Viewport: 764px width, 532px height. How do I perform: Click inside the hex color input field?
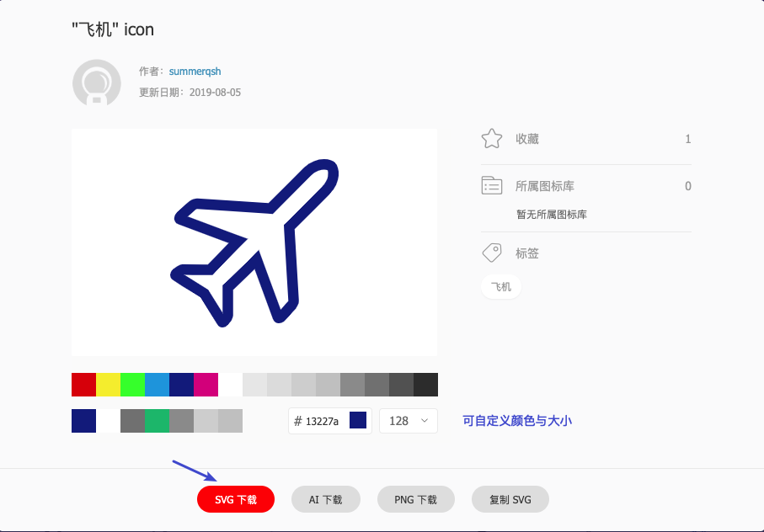[x=320, y=420]
